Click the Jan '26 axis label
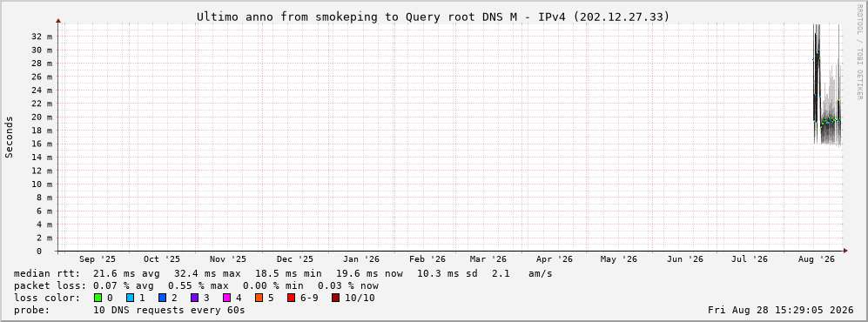The height and width of the screenshot is (322, 868). tap(361, 259)
